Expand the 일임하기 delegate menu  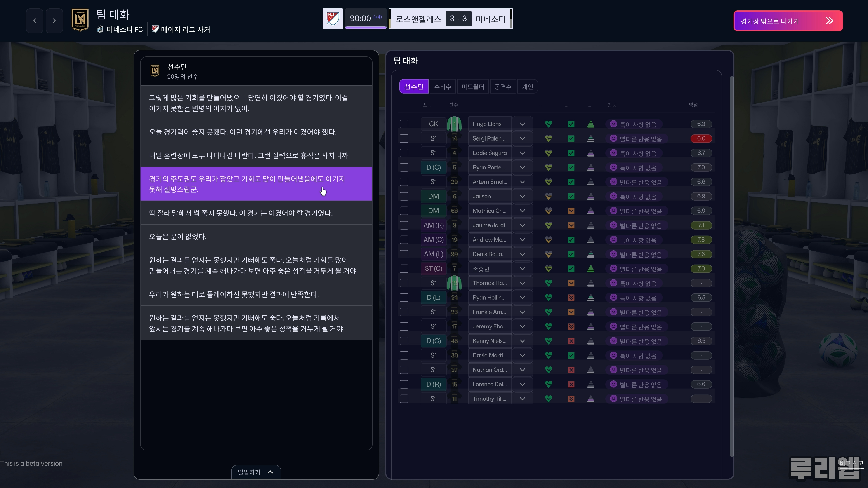coord(256,472)
